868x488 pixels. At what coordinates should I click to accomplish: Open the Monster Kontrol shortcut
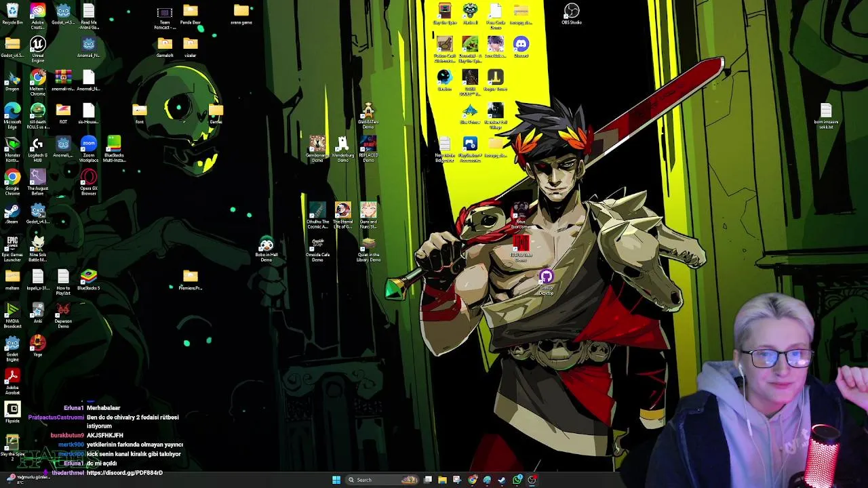[12, 149]
